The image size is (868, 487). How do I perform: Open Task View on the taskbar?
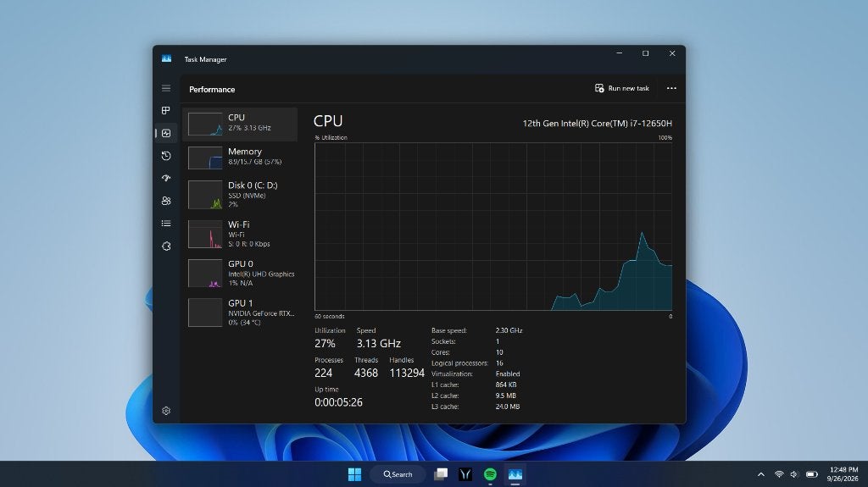tap(441, 474)
